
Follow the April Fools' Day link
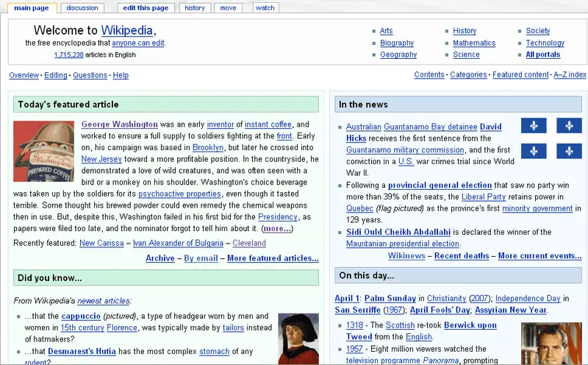coord(440,310)
